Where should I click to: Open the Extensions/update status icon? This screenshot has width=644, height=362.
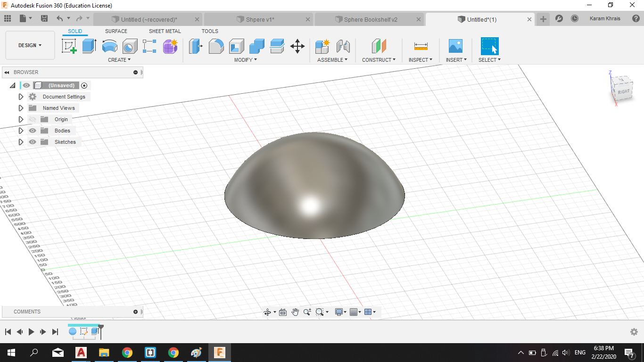[x=559, y=18]
